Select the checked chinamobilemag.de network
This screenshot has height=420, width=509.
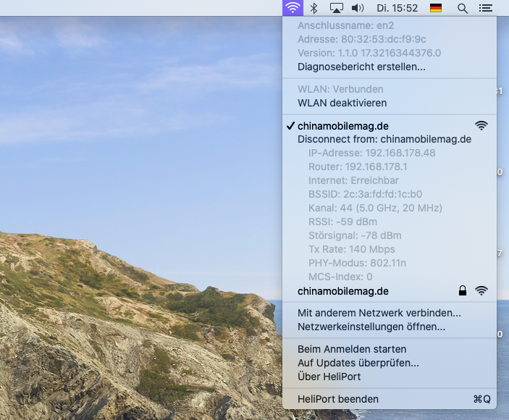click(390, 126)
